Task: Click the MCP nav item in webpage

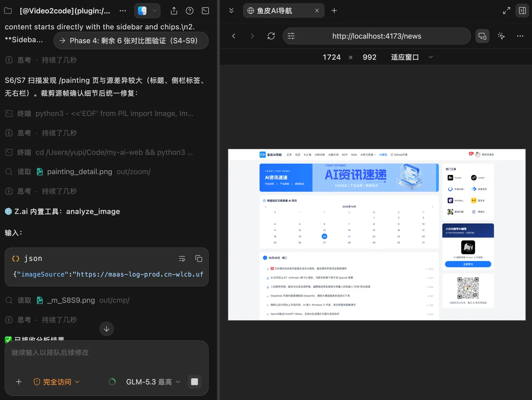Action: (345, 155)
